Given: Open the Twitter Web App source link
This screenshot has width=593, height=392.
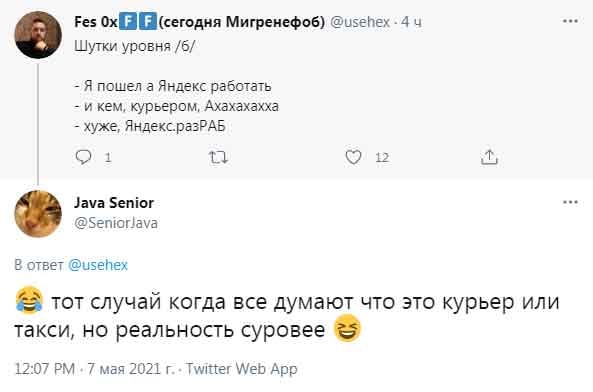Looking at the screenshot, I should point(242,369).
